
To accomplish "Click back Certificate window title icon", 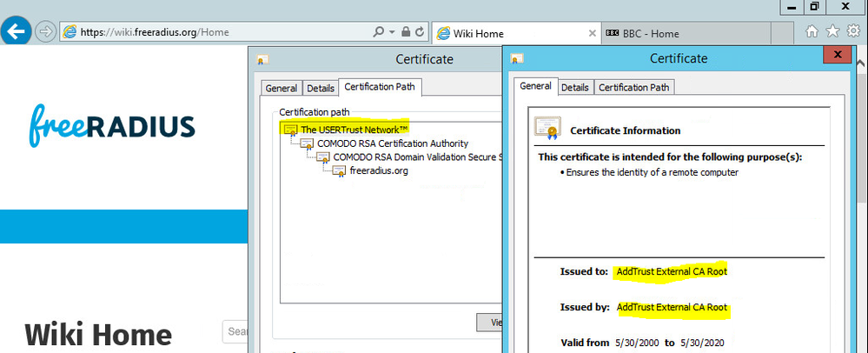I will (x=263, y=60).
